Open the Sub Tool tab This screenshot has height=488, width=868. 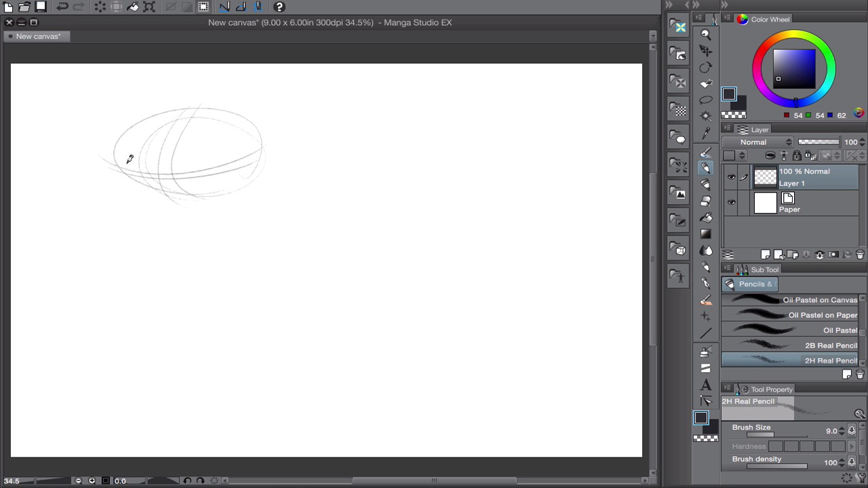(758, 270)
